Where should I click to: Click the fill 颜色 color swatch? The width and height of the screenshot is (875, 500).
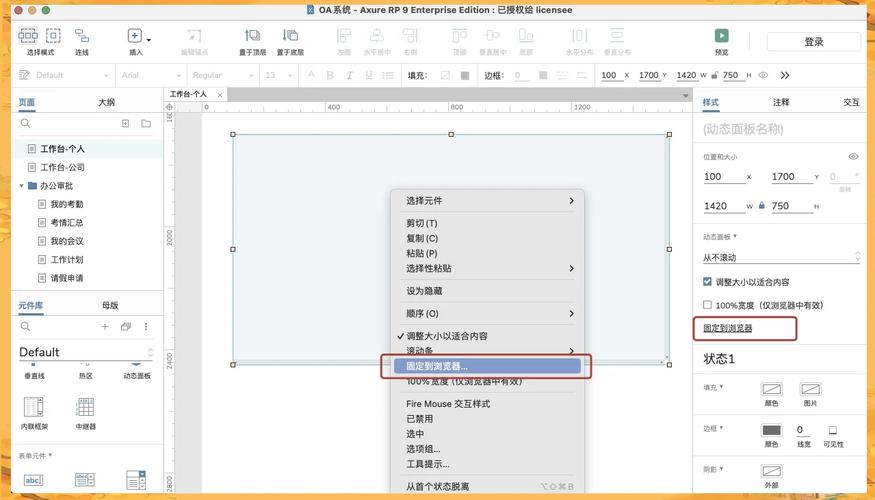(x=771, y=389)
